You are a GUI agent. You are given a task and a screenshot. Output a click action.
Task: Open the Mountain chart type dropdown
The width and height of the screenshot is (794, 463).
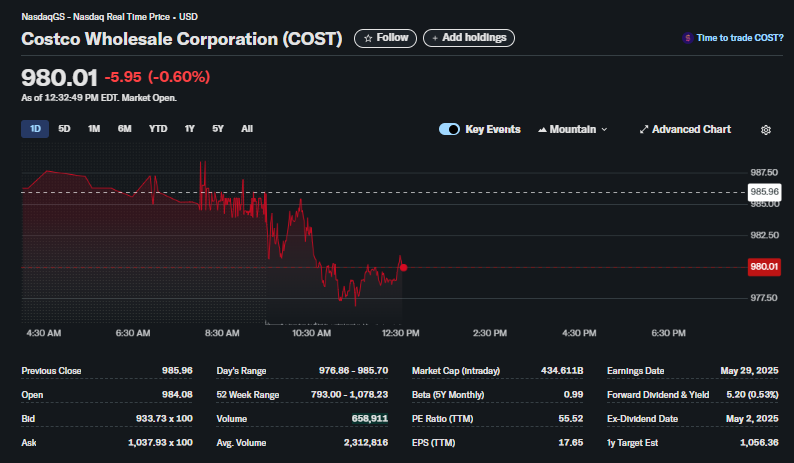(573, 130)
